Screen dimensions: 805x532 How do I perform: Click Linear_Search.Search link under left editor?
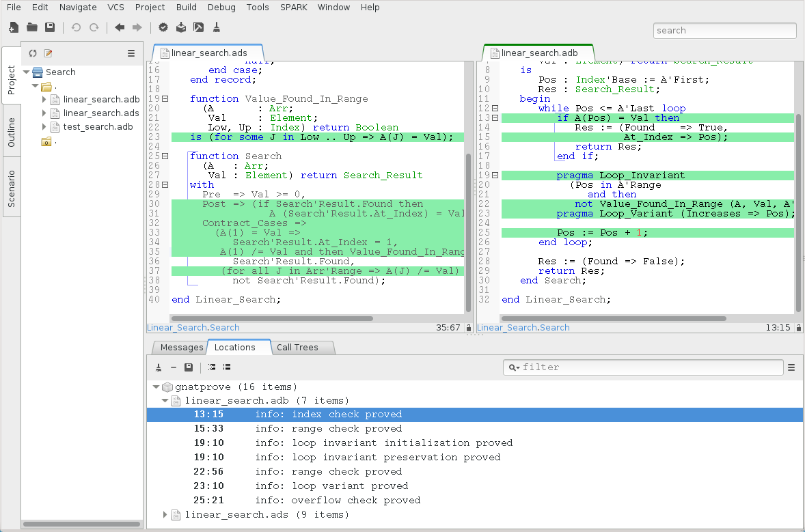(x=193, y=328)
